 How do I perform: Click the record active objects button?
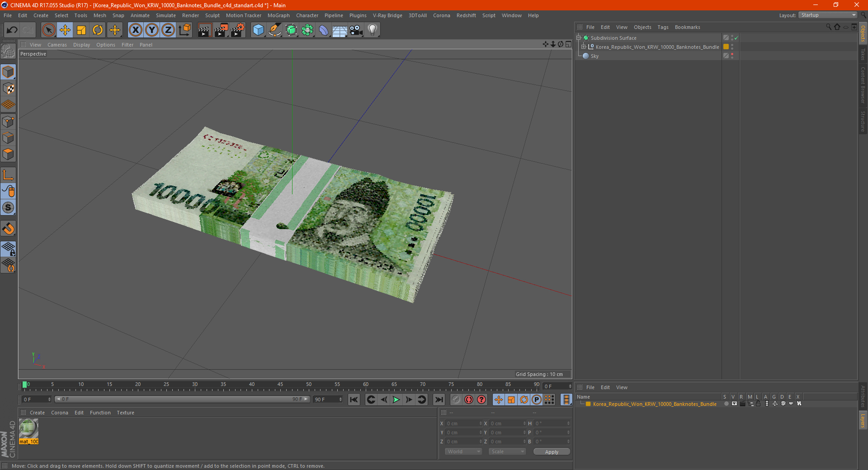pyautogui.click(x=456, y=399)
